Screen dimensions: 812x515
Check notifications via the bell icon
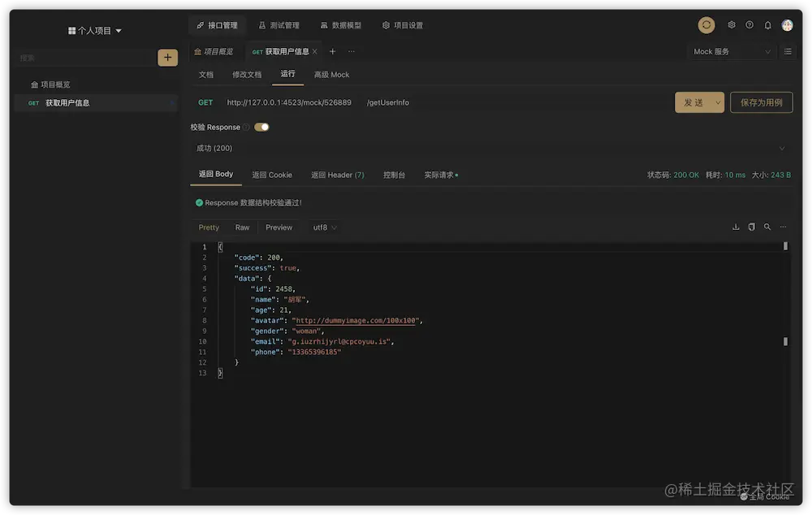coord(767,24)
